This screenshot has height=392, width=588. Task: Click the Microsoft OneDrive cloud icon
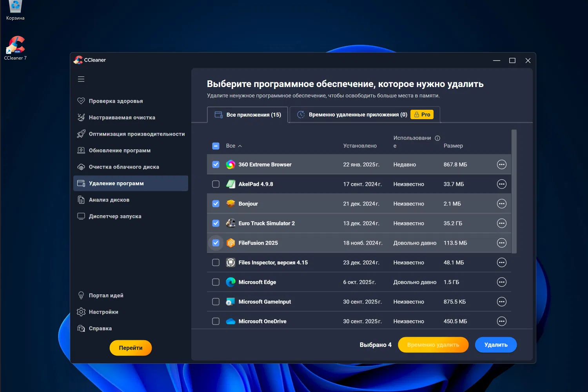231,321
